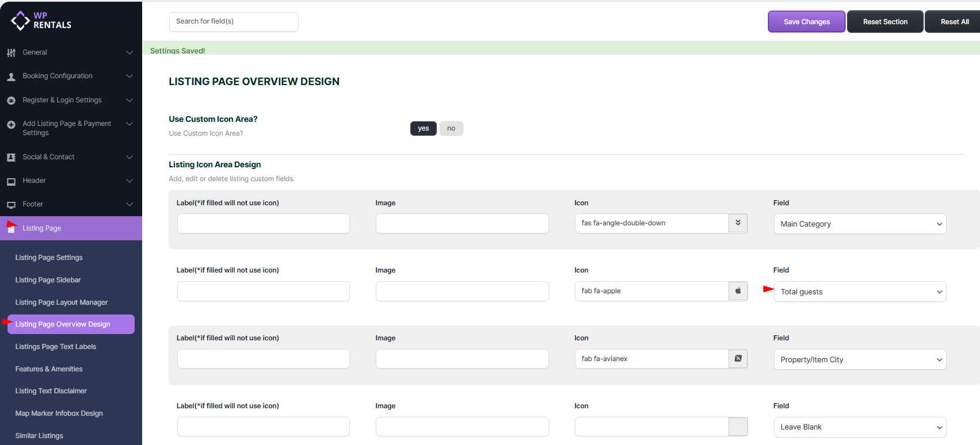This screenshot has height=445, width=980.
Task: Open the Property/Item City field dropdown
Action: [860, 359]
